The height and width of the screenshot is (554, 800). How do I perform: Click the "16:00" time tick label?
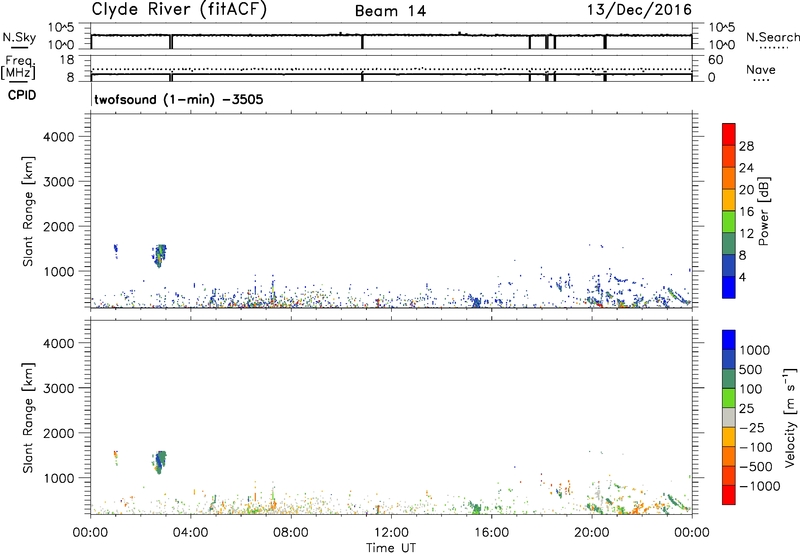[491, 533]
